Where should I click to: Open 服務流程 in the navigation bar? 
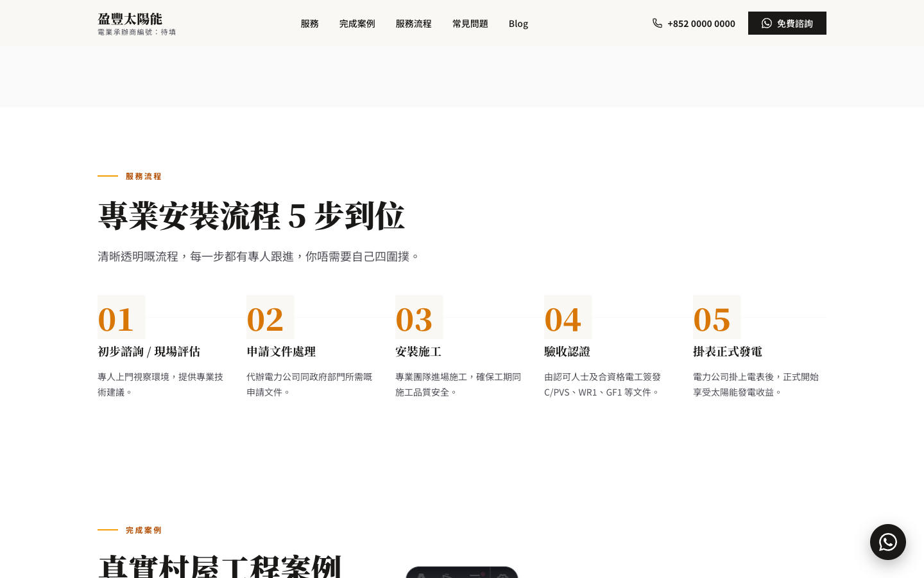coord(414,23)
